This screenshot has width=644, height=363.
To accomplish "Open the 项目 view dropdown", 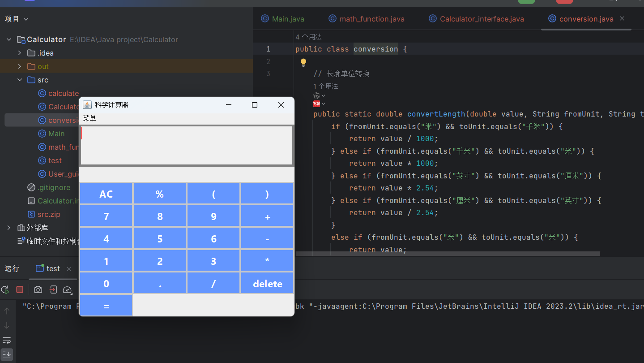I will (17, 19).
